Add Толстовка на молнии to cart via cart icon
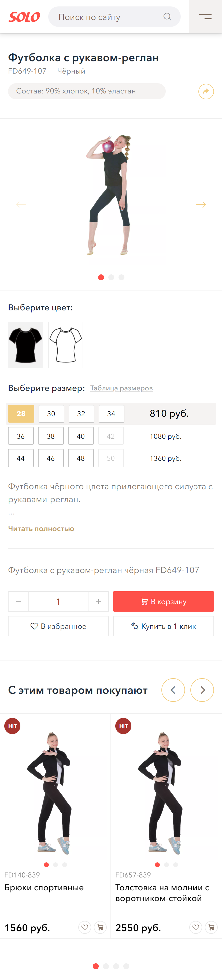The width and height of the screenshot is (222, 980). pyautogui.click(x=211, y=927)
